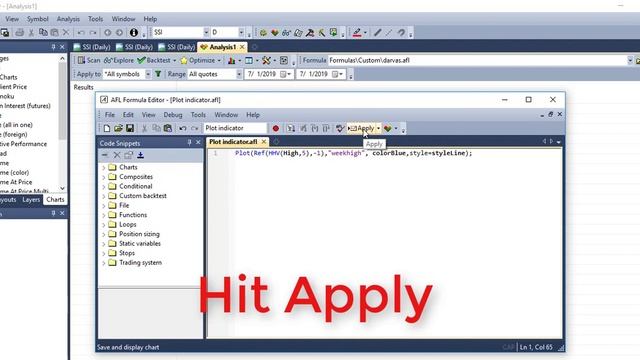Click the Optimize button
This screenshot has height=360, width=640.
(x=198, y=60)
